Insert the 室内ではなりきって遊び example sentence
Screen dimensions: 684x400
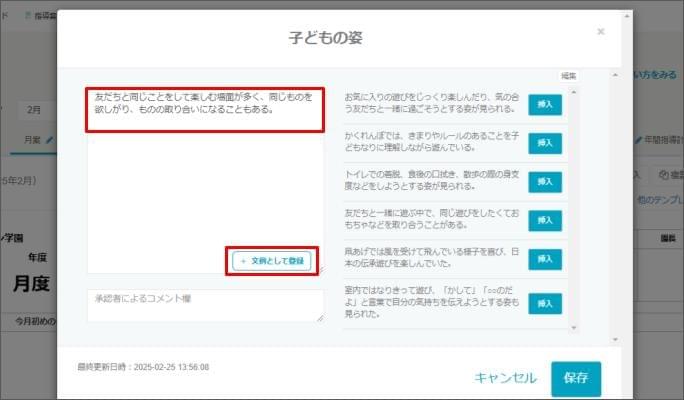(545, 302)
